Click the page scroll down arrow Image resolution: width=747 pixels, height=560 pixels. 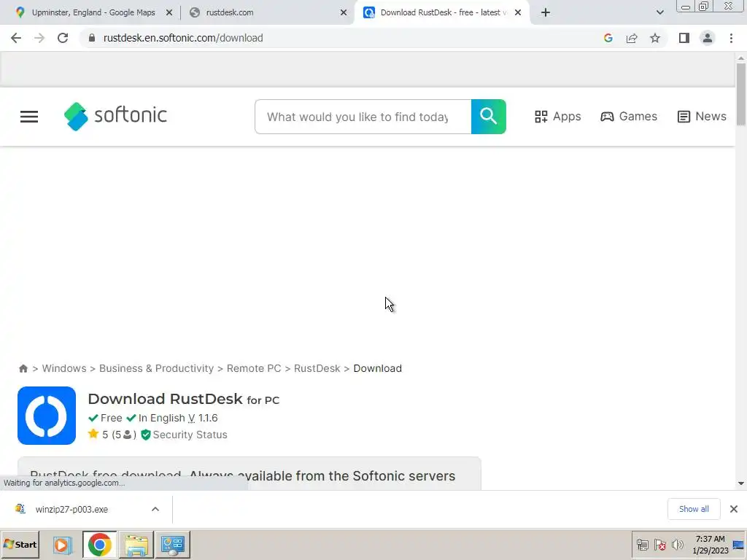(x=741, y=484)
